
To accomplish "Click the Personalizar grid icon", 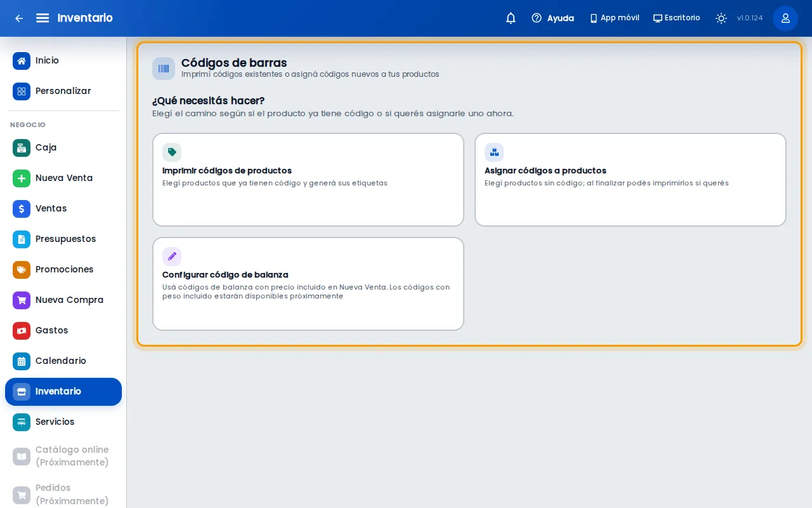I will (22, 91).
